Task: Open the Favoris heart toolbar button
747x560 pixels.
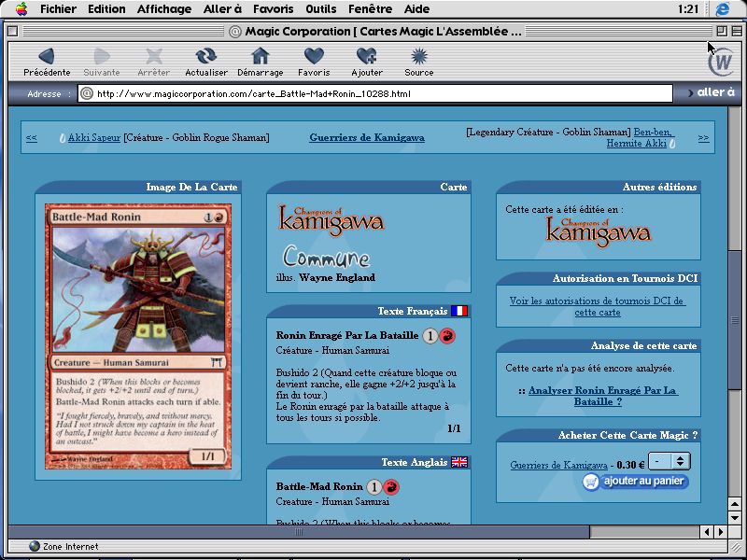Action: coord(314,62)
